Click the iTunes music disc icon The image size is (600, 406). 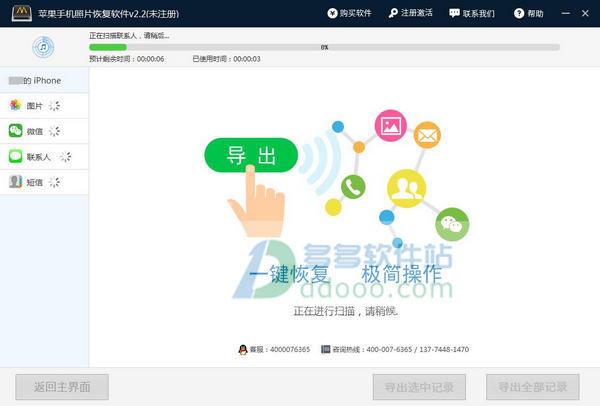tap(43, 47)
